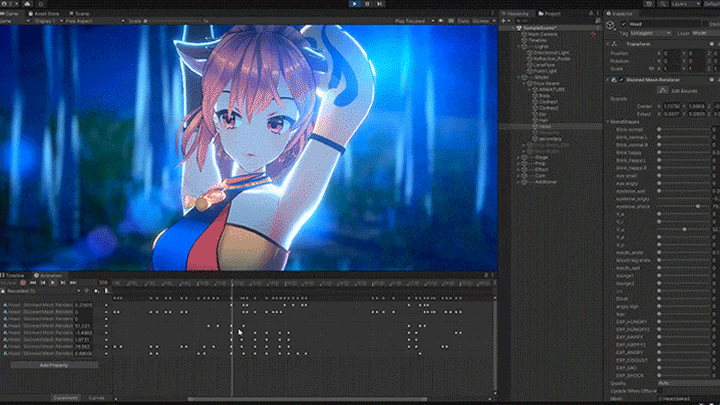Viewport: 720px width, 405px height.
Task: Click Inspector's Transform component icon
Action: click(614, 44)
